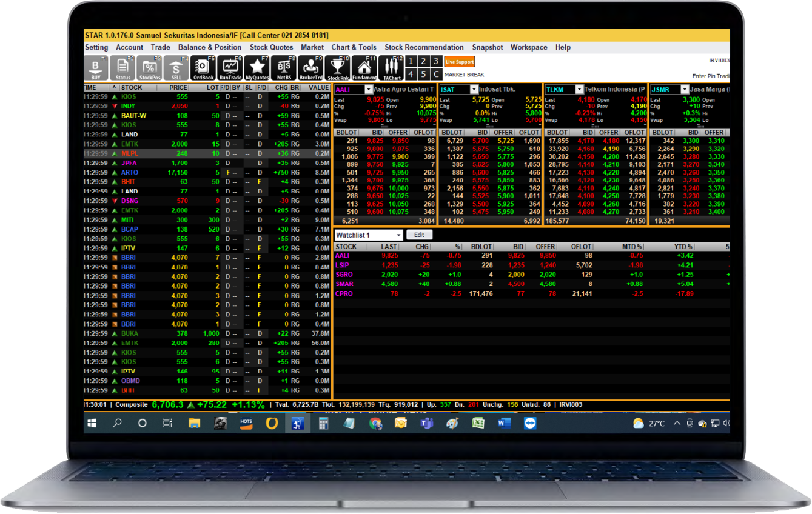This screenshot has height=514, width=812.
Task: Open Google Chrome from taskbar
Action: click(x=375, y=424)
